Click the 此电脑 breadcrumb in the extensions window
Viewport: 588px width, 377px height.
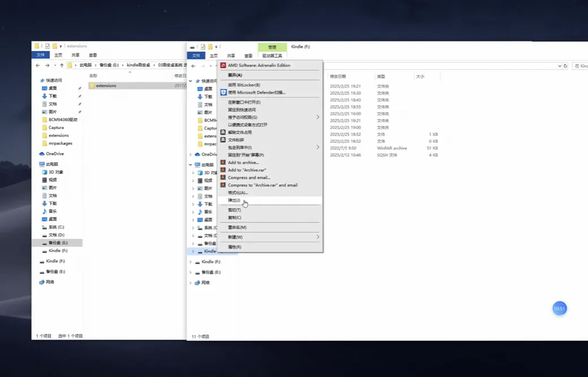85,65
